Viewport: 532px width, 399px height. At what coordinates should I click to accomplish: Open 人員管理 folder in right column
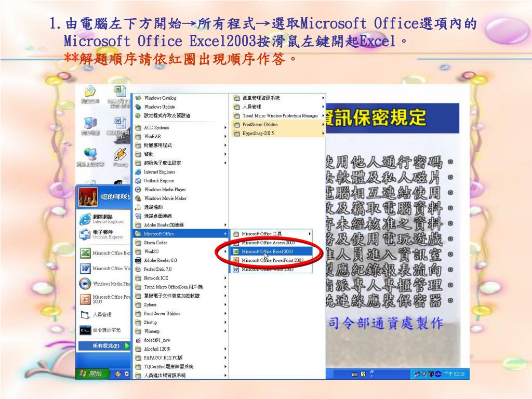click(x=278, y=107)
